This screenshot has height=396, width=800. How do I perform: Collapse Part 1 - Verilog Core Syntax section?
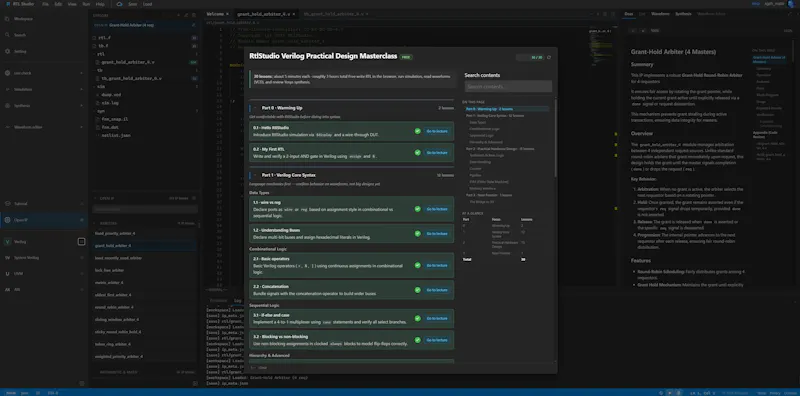tap(254, 175)
